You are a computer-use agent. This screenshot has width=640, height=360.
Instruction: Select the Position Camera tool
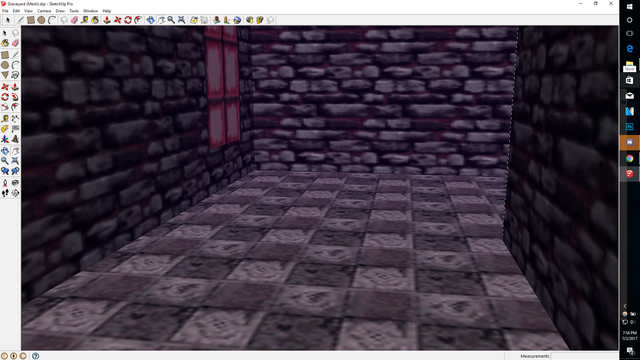click(x=5, y=182)
